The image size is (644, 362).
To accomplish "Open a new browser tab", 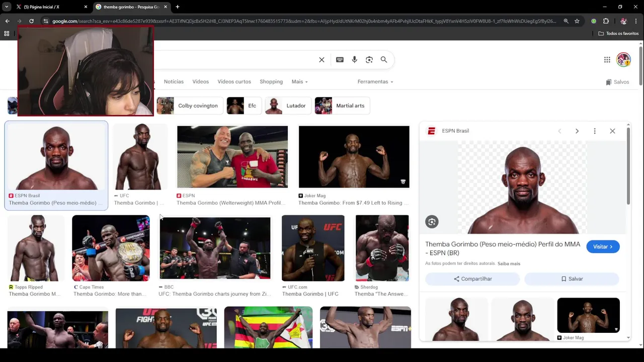I will (177, 7).
